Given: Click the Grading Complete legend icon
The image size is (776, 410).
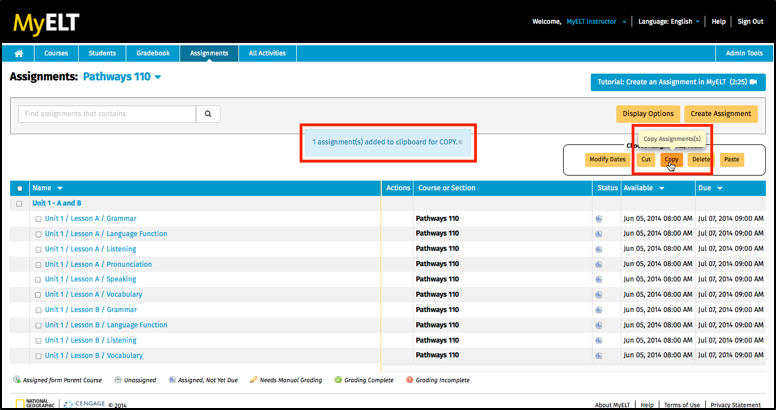Looking at the screenshot, I should point(339,380).
